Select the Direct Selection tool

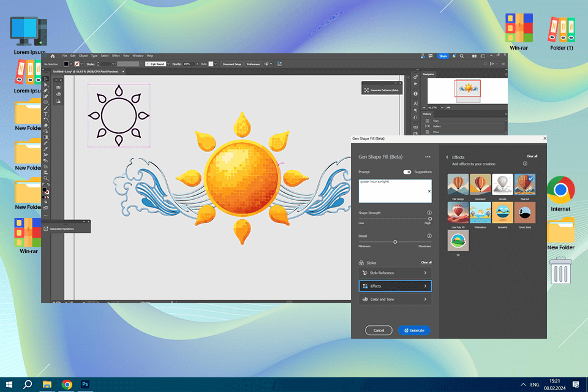45,85
